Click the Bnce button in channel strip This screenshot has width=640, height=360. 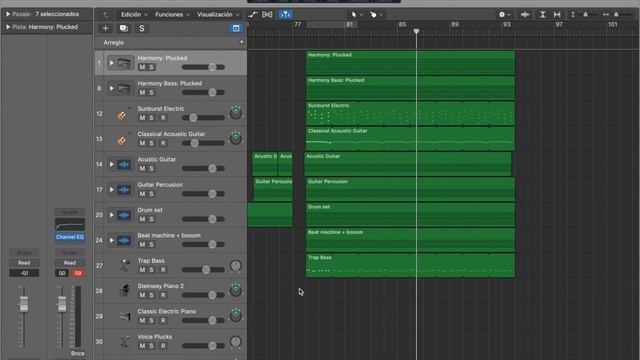[x=78, y=353]
